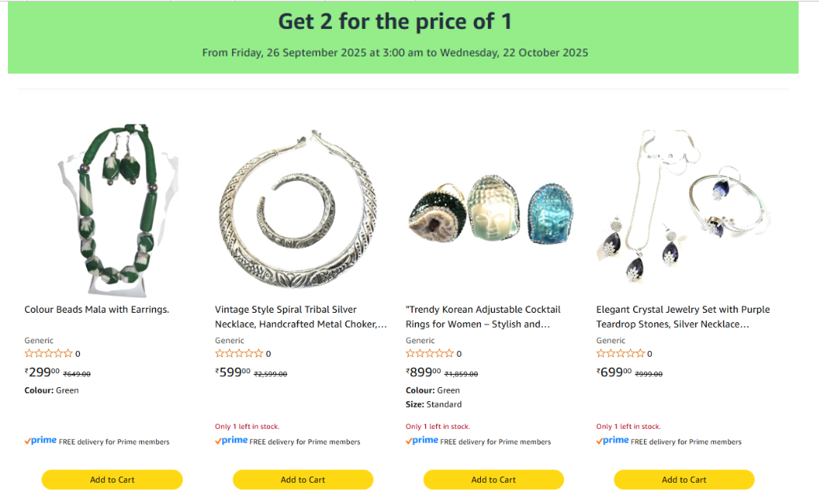
Task: Add Colour Beads Mala to cart
Action: tap(112, 480)
